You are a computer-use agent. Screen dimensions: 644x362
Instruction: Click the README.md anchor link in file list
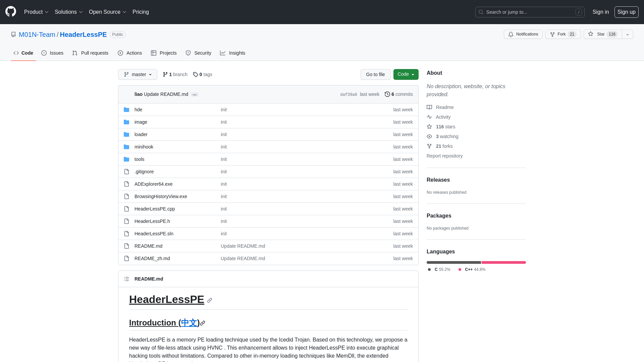point(148,246)
